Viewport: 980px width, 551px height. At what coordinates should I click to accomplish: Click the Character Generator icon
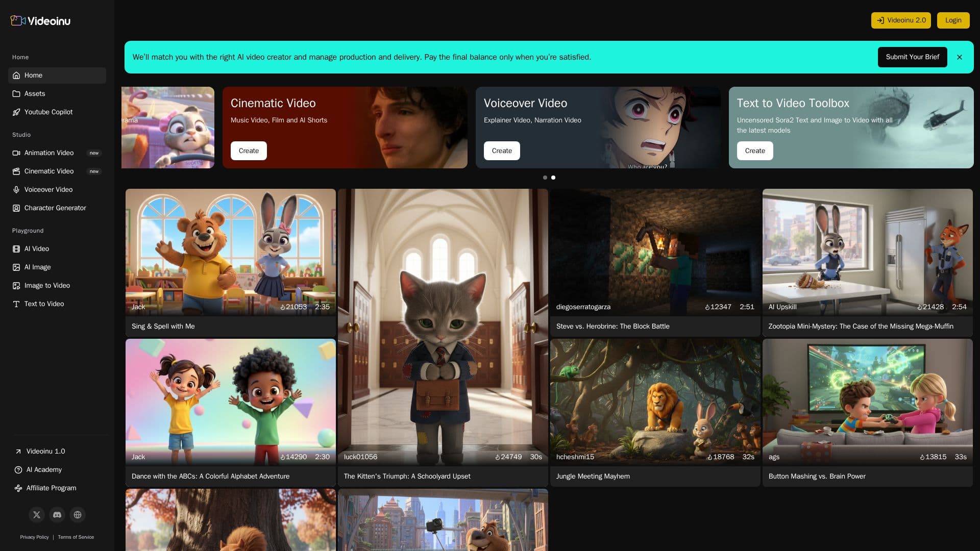pos(16,208)
